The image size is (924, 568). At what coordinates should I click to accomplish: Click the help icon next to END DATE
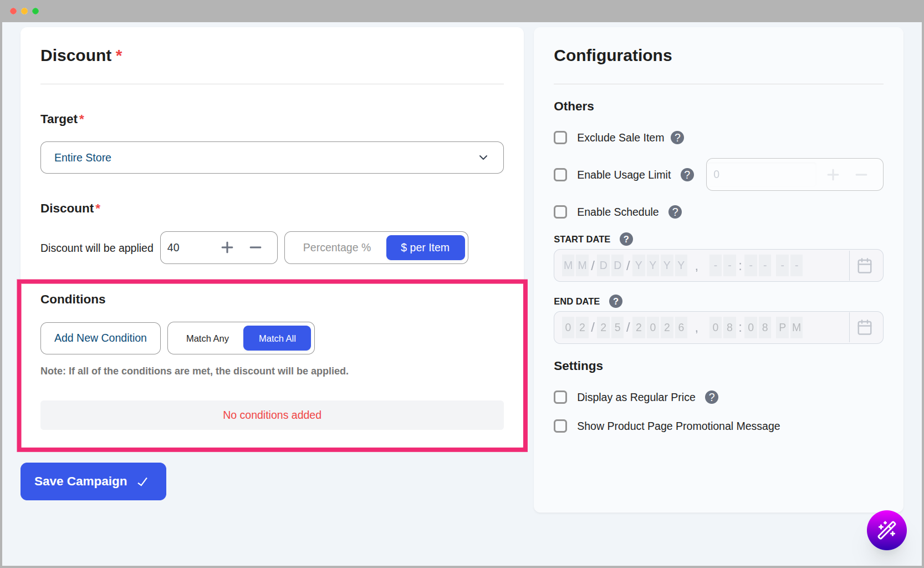pos(615,301)
